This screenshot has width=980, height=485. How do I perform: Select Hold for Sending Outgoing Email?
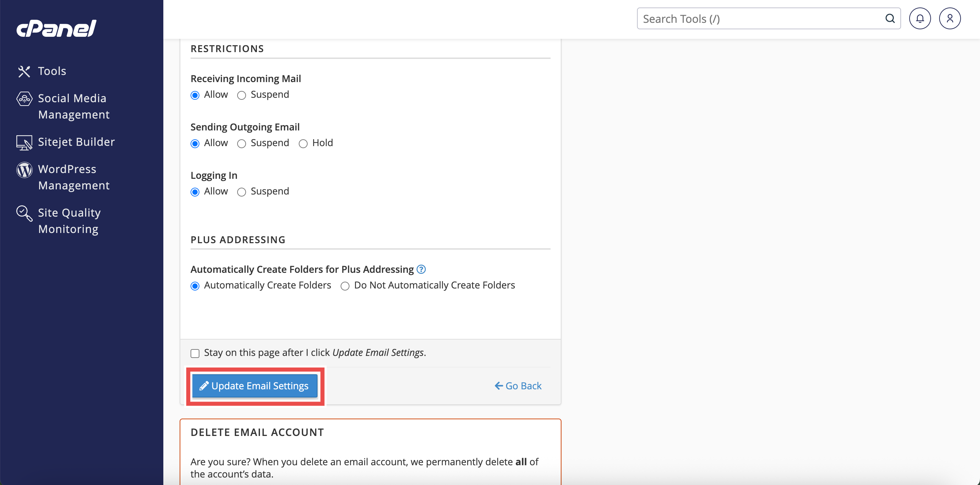303,143
